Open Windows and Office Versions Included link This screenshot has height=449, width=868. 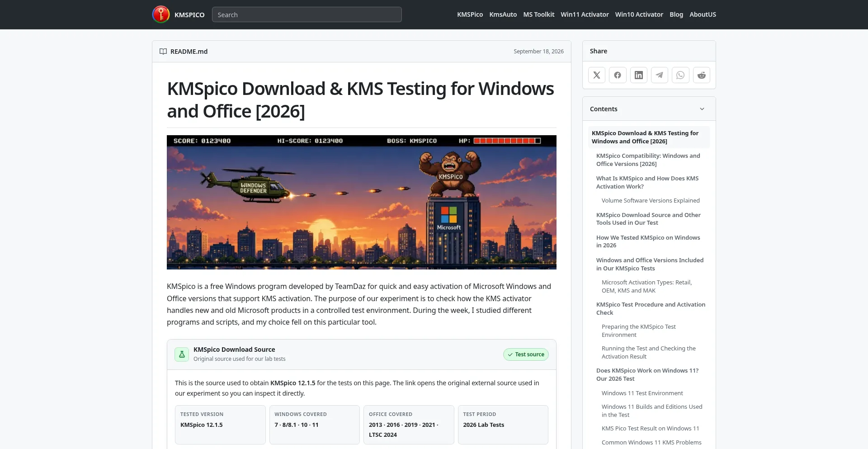point(650,264)
